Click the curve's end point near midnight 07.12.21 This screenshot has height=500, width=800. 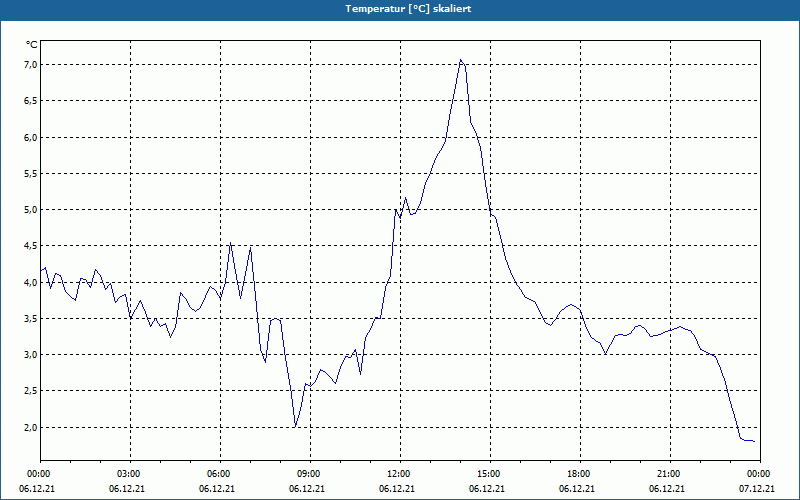click(754, 441)
